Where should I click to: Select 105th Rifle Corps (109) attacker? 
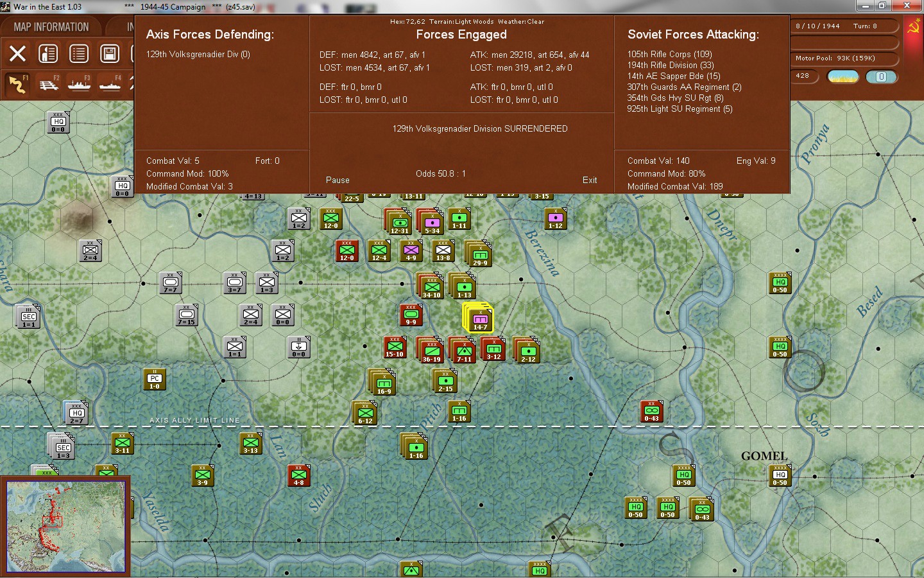point(670,55)
